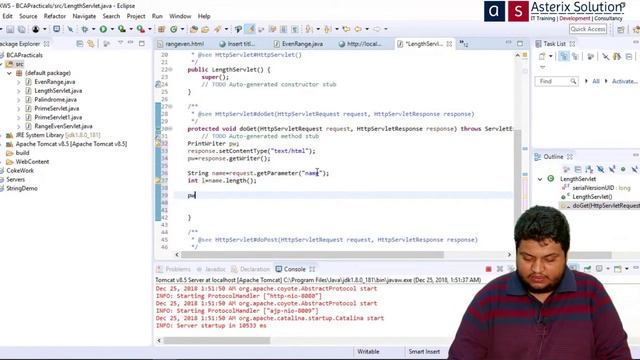Select doGet method in Outline
The width and height of the screenshot is (640, 360).
[x=606, y=206]
